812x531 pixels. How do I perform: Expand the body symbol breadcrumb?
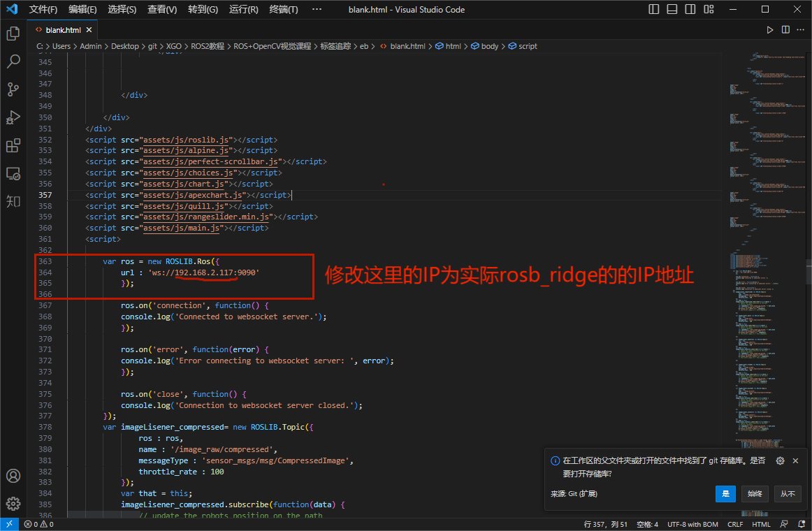click(x=485, y=46)
